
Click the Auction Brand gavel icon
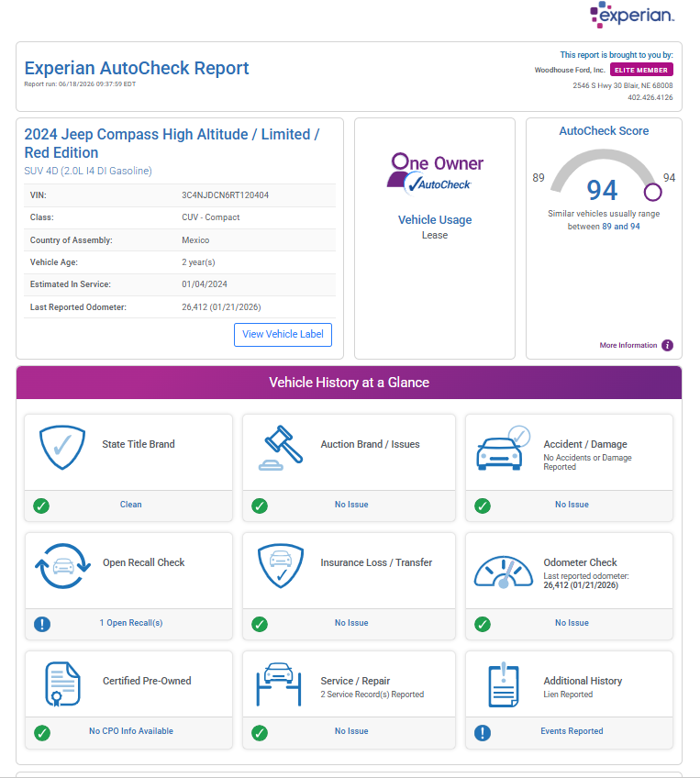(281, 448)
